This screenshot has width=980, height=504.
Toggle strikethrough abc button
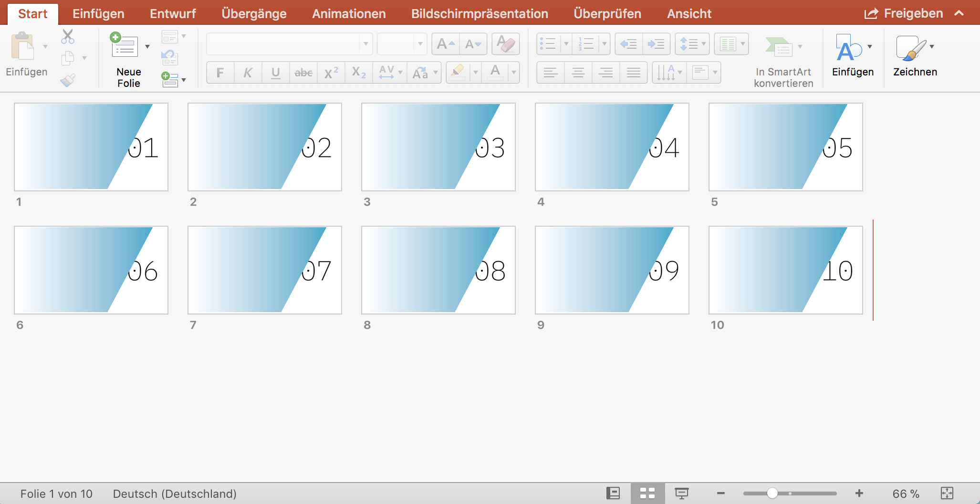(303, 73)
